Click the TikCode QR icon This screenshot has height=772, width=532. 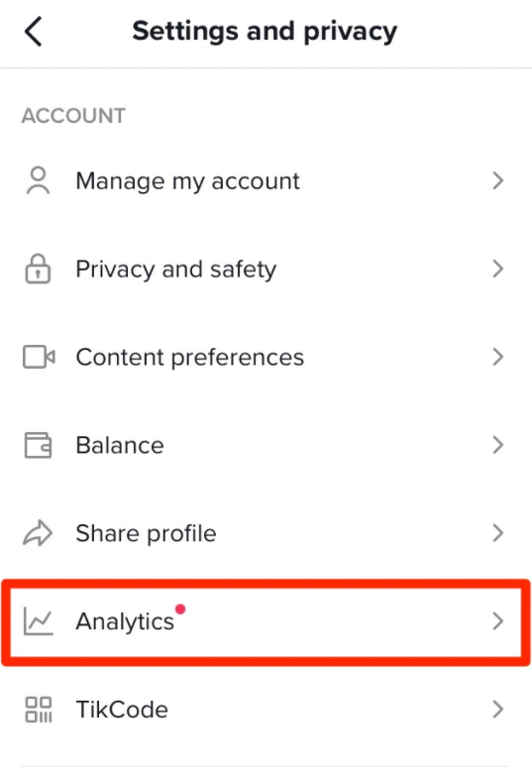(x=39, y=710)
